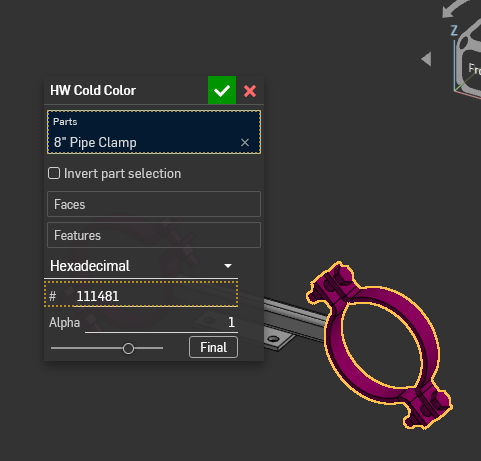Click the view cube Front face
481x461 pixels.
[x=475, y=69]
